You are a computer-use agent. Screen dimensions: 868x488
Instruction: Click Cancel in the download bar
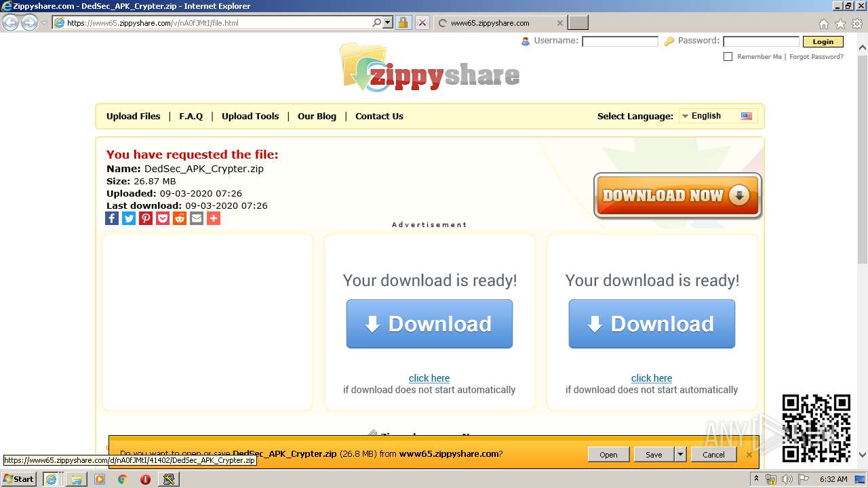(713, 455)
